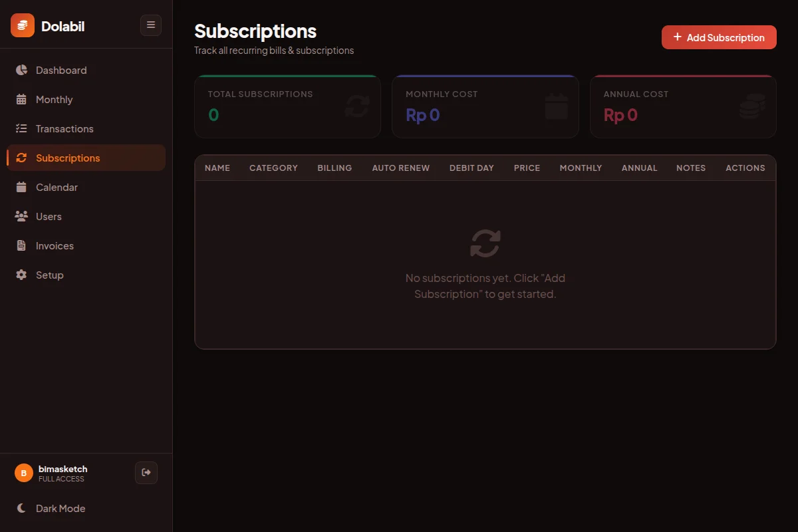Screen dimensions: 798x532
Task: Click the CATEGORY column header
Action: point(273,168)
